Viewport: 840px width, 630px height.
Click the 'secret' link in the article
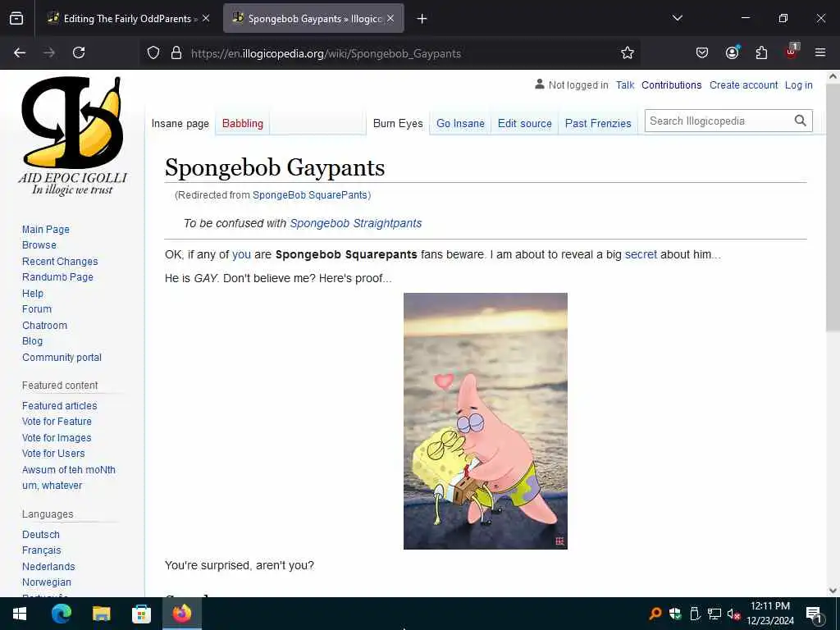pos(641,254)
